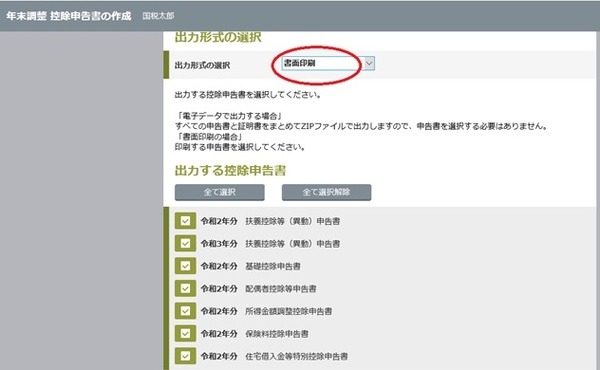Click the 全て選択解除 button
Viewport: 600px width, 370px height.
point(326,192)
